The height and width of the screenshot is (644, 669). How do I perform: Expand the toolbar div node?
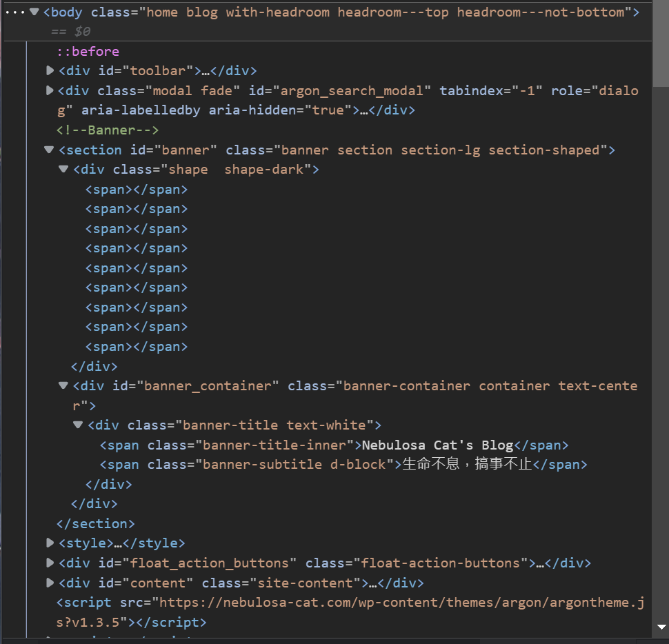[x=49, y=70]
